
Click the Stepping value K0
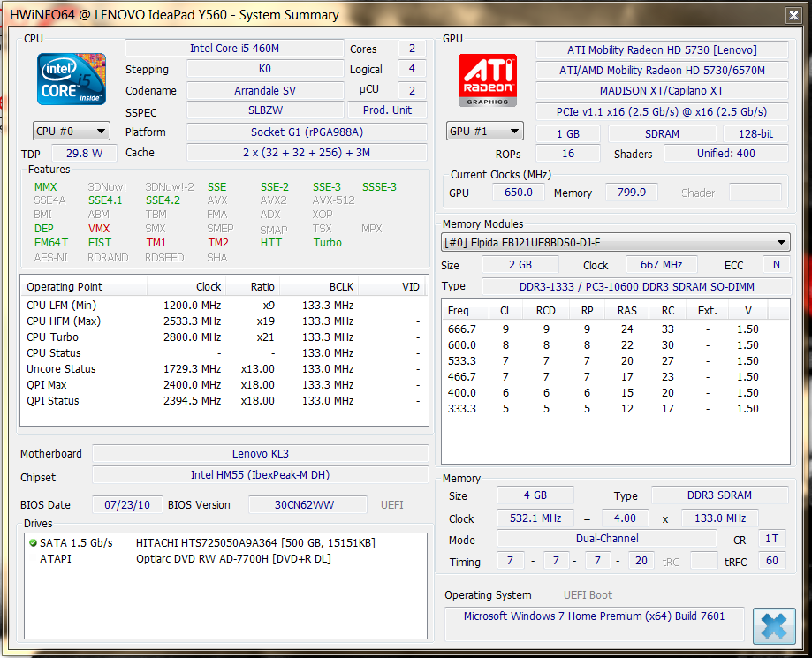coord(264,69)
